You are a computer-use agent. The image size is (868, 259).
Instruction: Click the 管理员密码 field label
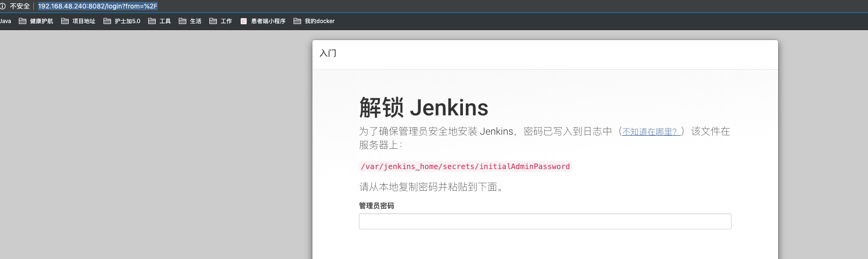coord(376,206)
